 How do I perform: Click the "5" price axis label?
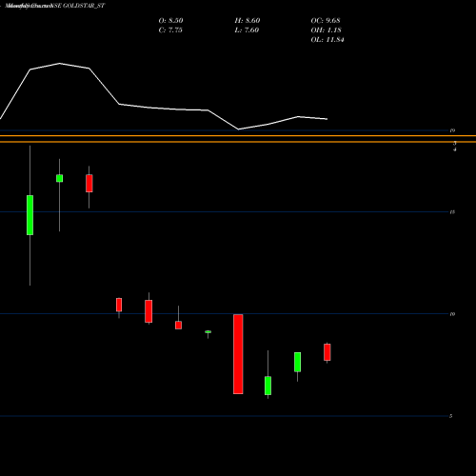451,416
